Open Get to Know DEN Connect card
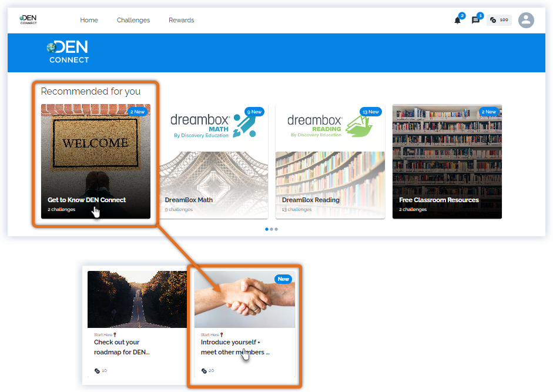The height and width of the screenshot is (392, 553). click(96, 161)
